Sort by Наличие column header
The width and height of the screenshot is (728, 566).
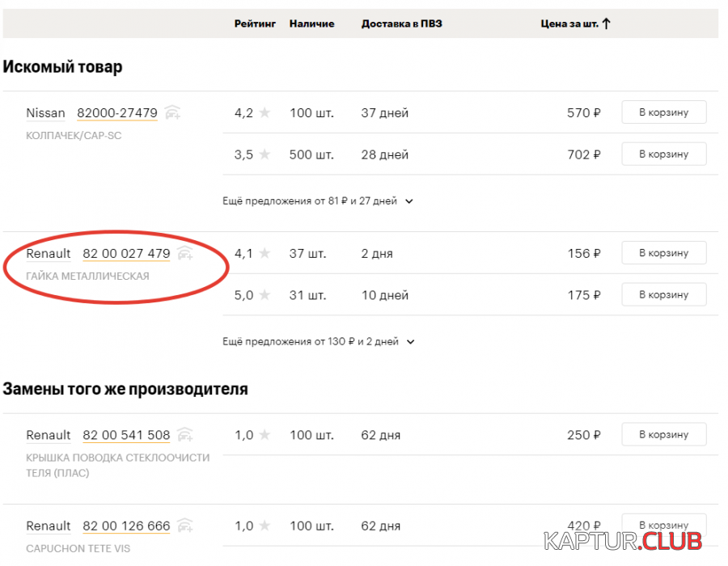pyautogui.click(x=312, y=23)
